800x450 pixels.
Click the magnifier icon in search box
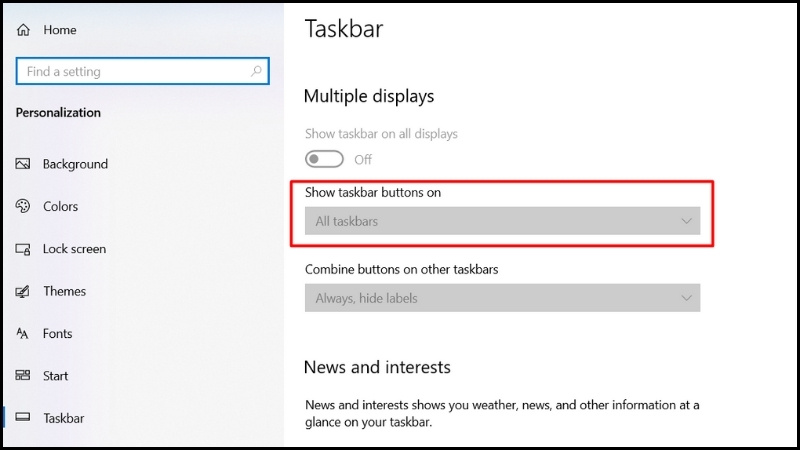pyautogui.click(x=256, y=71)
